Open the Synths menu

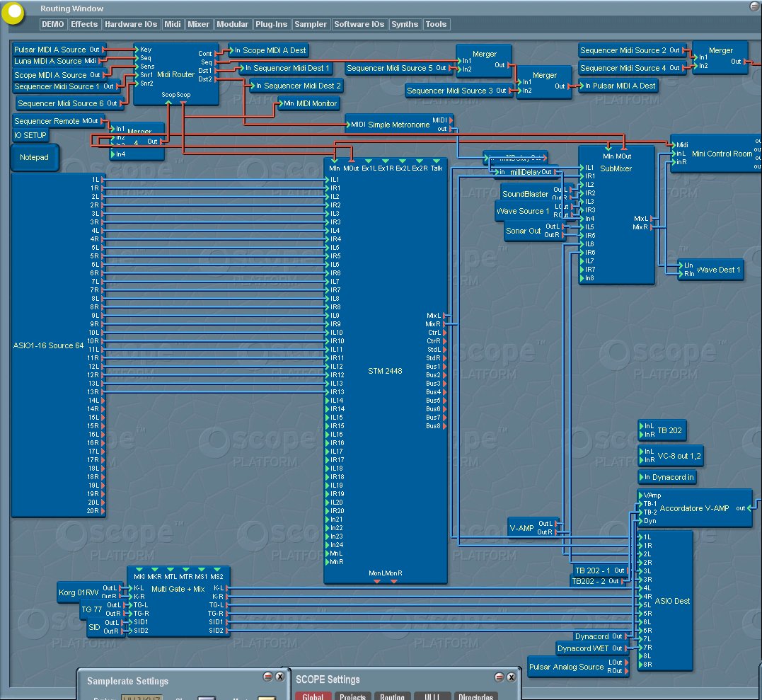point(405,24)
